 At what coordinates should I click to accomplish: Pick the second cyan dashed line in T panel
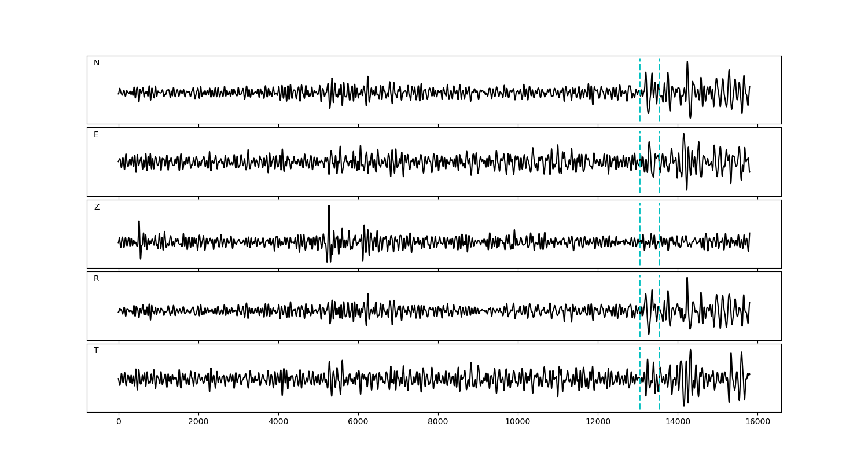click(659, 378)
